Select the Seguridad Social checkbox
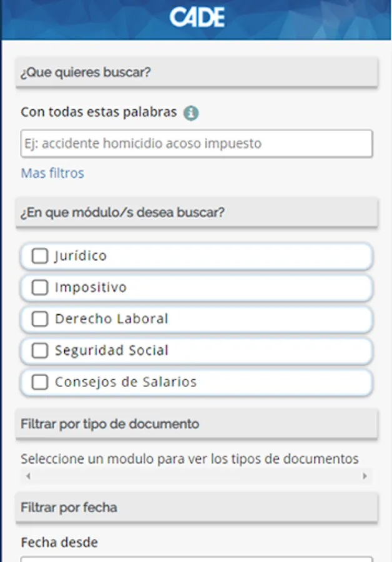The height and width of the screenshot is (562, 392). tap(40, 350)
